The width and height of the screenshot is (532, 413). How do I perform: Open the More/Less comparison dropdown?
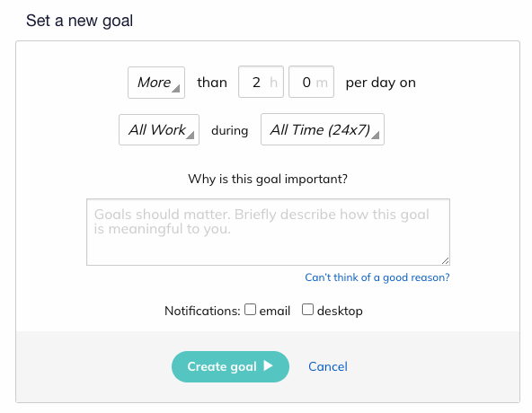(x=156, y=83)
